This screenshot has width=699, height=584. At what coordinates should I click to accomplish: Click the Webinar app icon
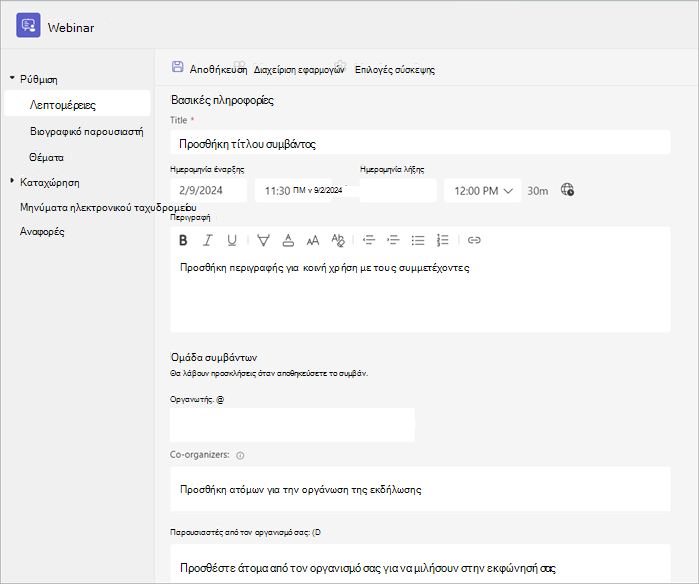[28, 25]
